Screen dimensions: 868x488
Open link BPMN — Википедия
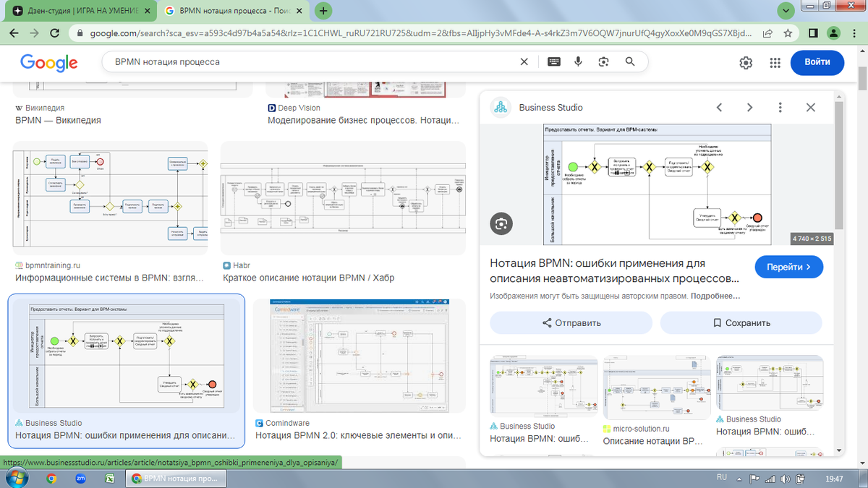[x=58, y=121]
